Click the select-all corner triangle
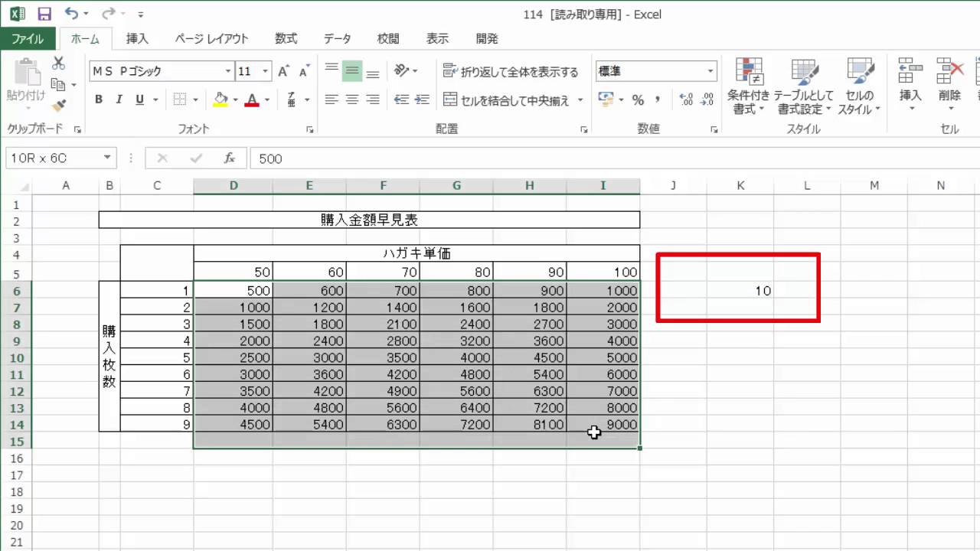 [x=24, y=186]
